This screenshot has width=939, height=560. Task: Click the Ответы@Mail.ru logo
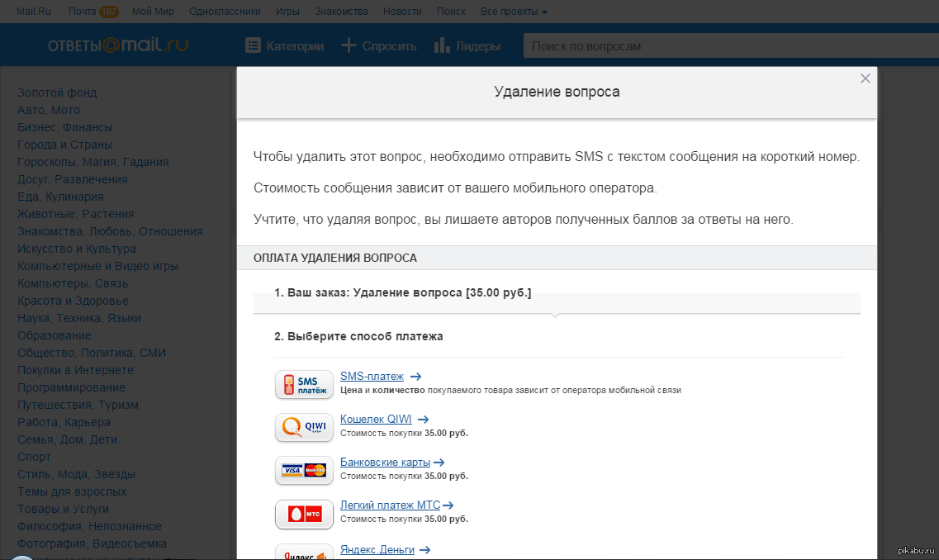tap(117, 45)
